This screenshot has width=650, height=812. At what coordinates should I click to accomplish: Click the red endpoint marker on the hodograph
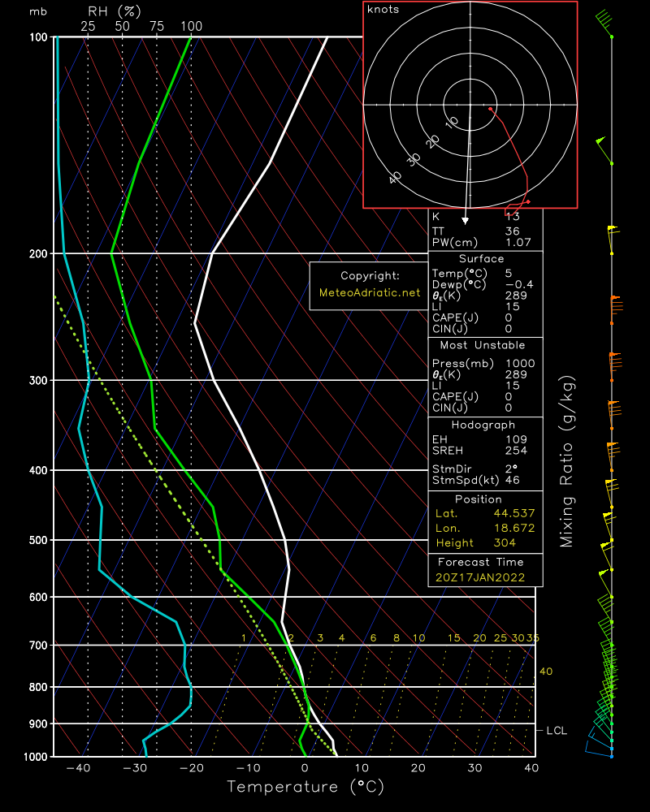[x=528, y=201]
